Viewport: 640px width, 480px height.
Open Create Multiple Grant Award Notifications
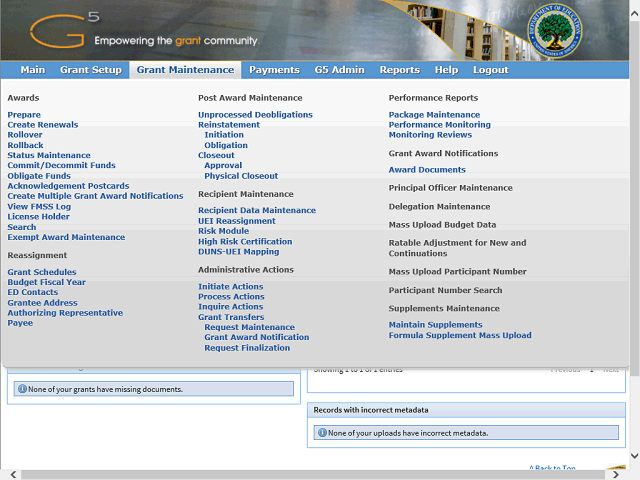[95, 196]
